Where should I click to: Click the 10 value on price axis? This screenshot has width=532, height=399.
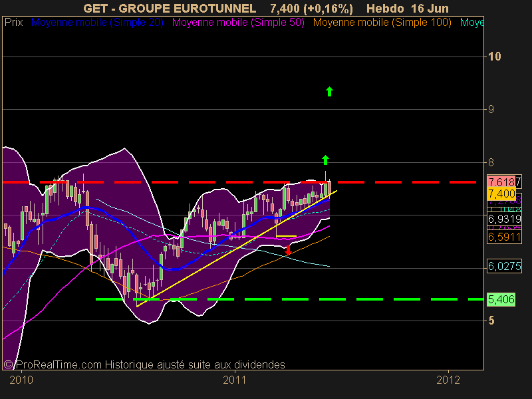494,57
